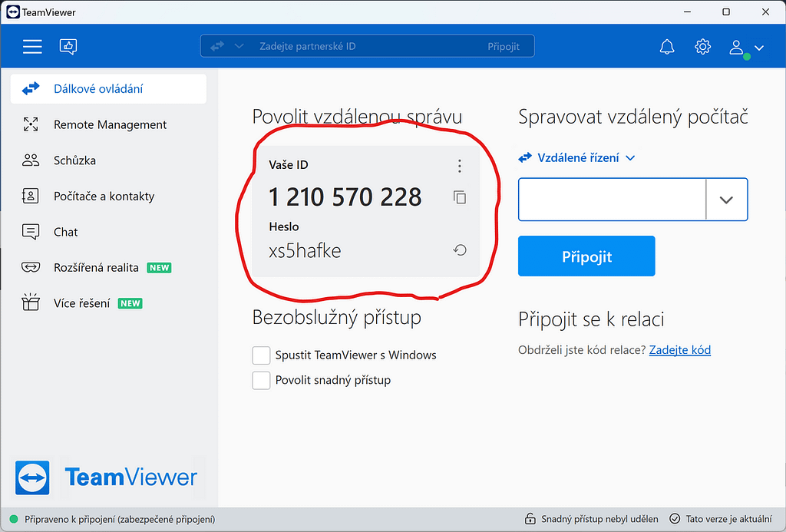This screenshot has height=532, width=786.
Task: Click Snadný přístup nebyl udělen status
Action: pyautogui.click(x=599, y=519)
